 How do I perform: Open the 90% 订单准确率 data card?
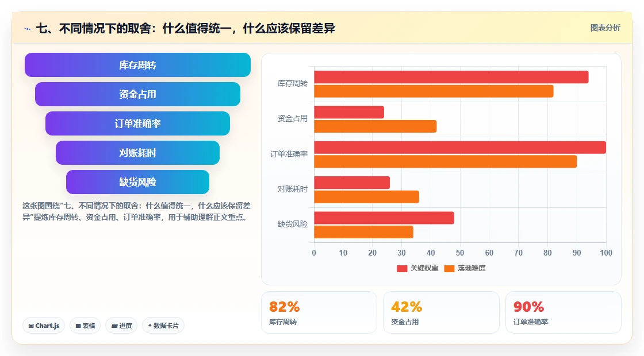(x=563, y=312)
